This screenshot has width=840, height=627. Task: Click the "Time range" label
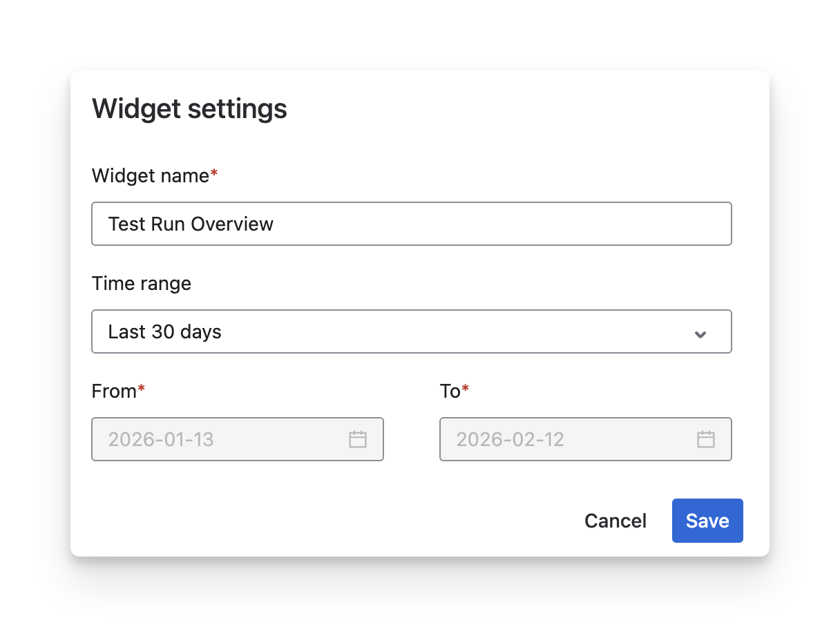(142, 284)
